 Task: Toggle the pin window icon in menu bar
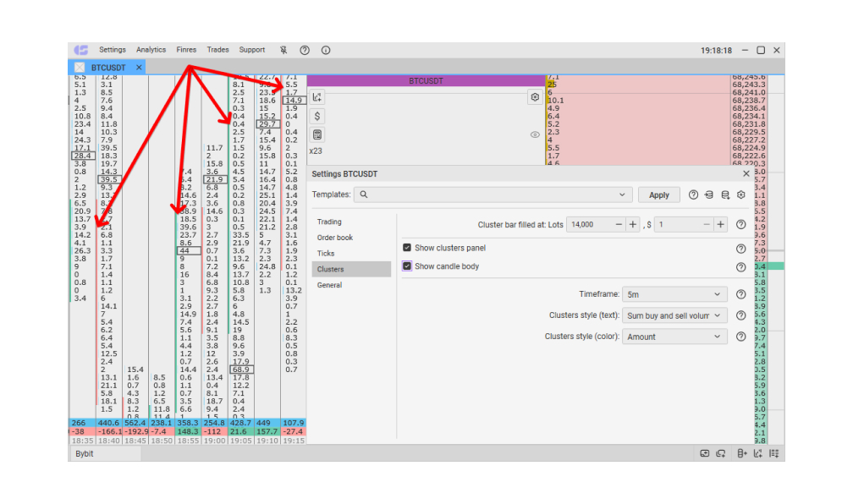coord(283,50)
